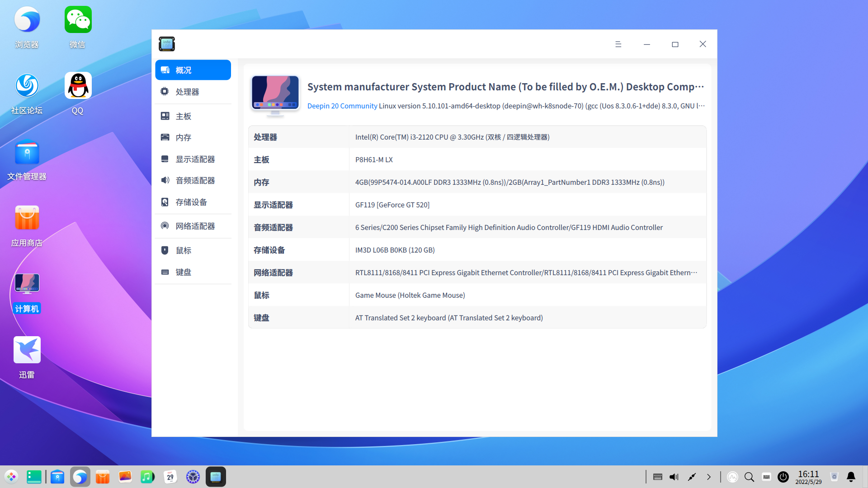Select the Motherboard (主板) entry in the sidebar
Screen dimensions: 868x488
[165, 116]
